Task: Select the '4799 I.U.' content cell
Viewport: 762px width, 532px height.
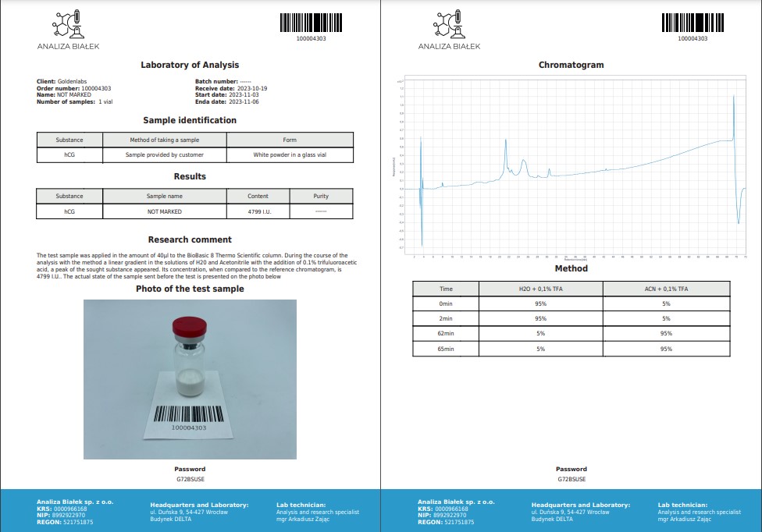Action: 258,211
